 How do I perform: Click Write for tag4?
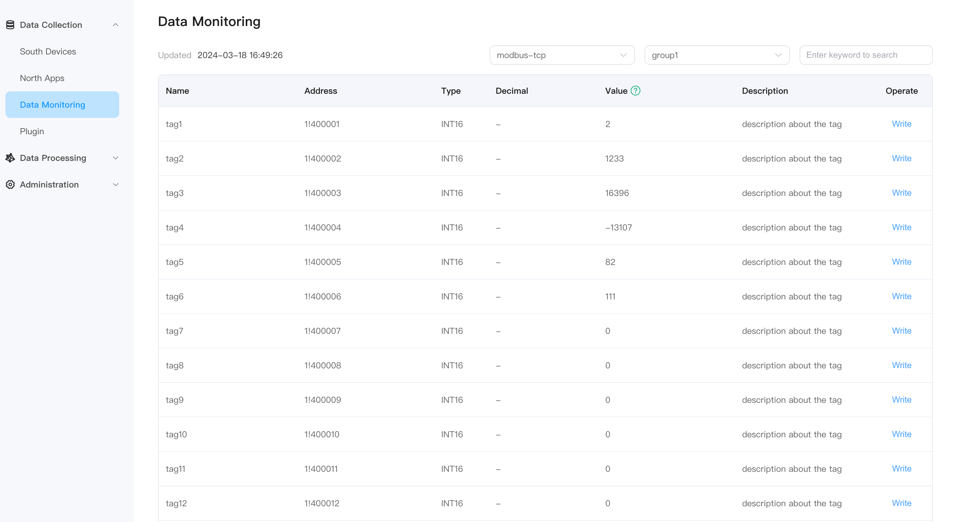[x=901, y=227]
